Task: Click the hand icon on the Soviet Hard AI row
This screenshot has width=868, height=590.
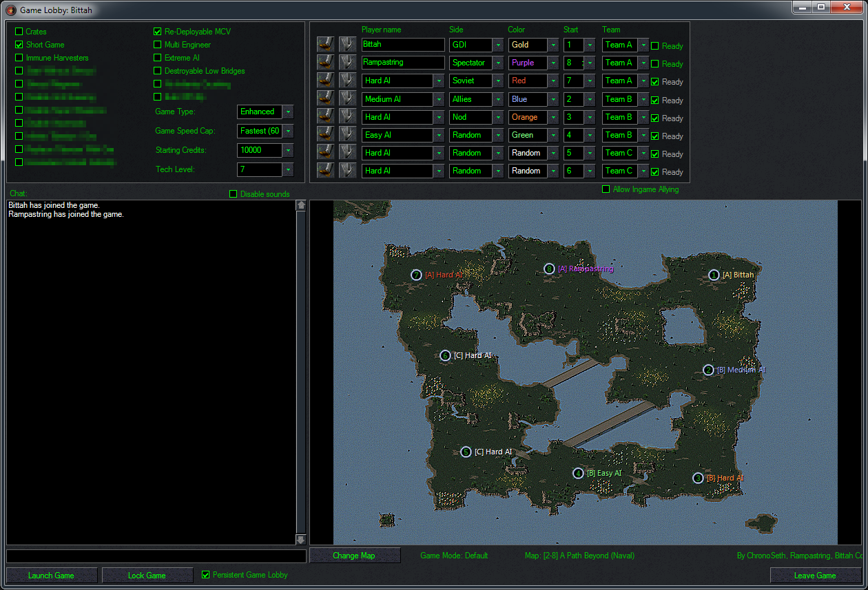Action: pos(347,81)
